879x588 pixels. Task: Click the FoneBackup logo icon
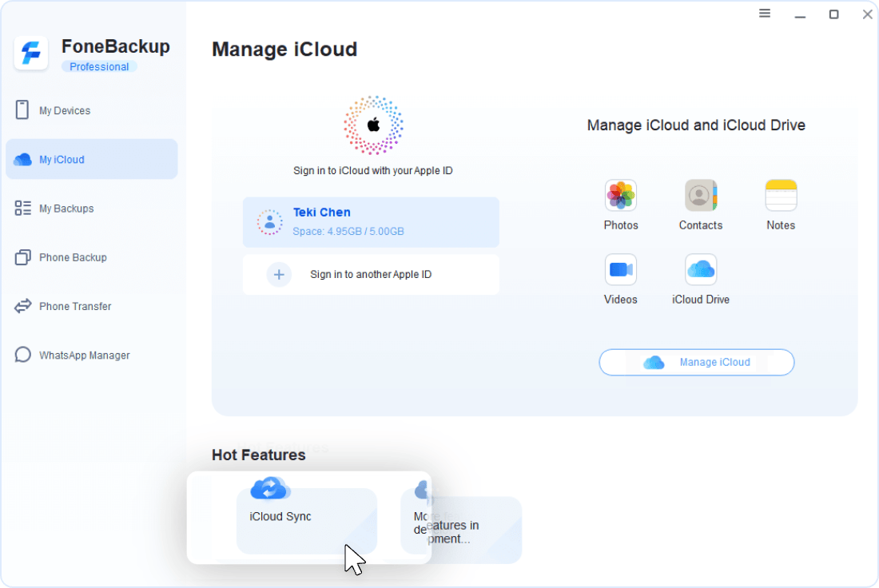coord(32,54)
